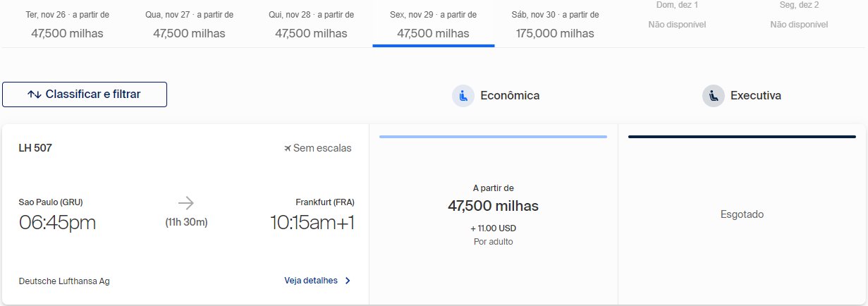The width and height of the screenshot is (868, 306).
Task: Open the Veja detalhes link
Action: [311, 281]
